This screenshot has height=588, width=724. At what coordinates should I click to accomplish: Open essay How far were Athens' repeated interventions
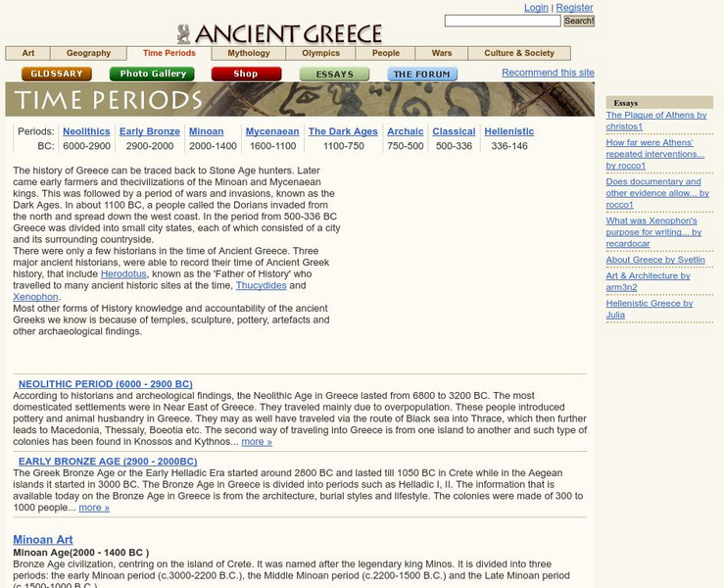(655, 154)
